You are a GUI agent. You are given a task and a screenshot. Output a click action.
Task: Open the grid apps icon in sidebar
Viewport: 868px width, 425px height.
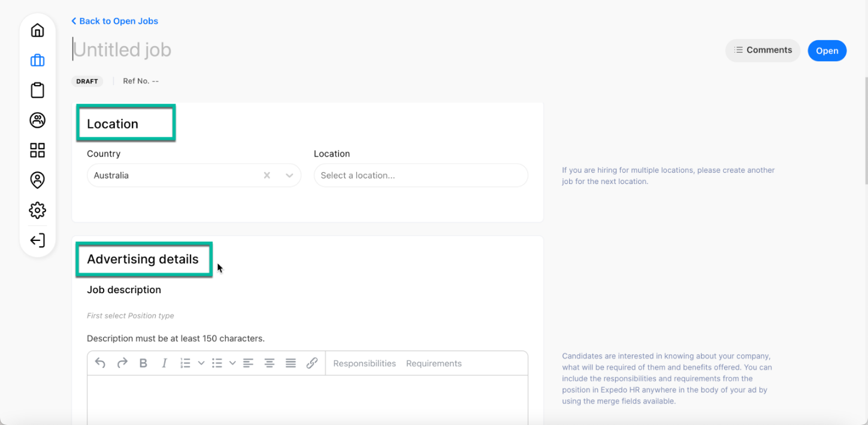(x=37, y=150)
